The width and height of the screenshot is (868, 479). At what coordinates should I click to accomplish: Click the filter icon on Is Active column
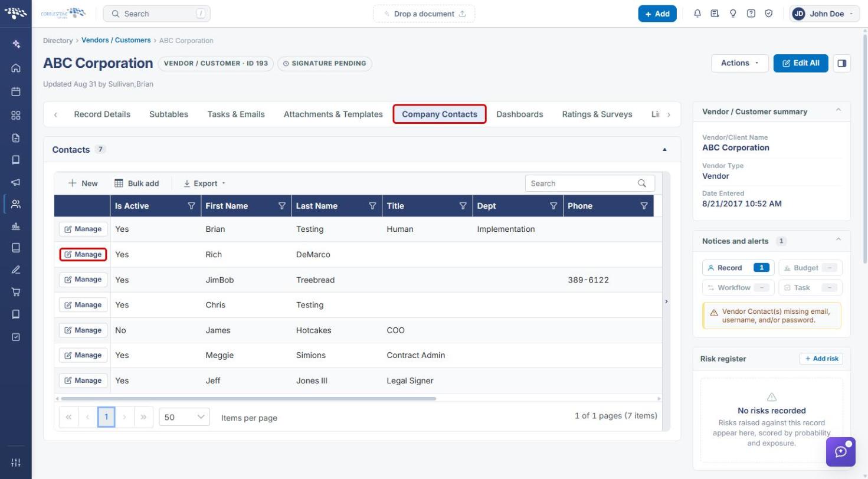(191, 206)
